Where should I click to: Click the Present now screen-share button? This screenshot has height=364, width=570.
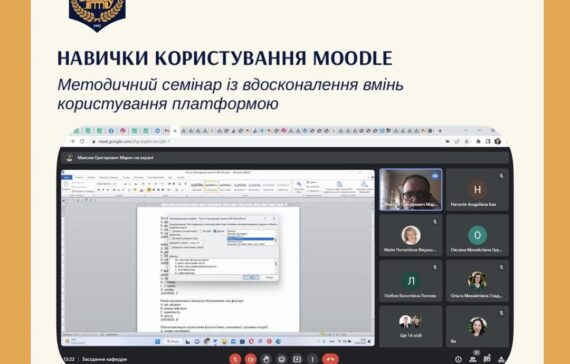point(297,359)
